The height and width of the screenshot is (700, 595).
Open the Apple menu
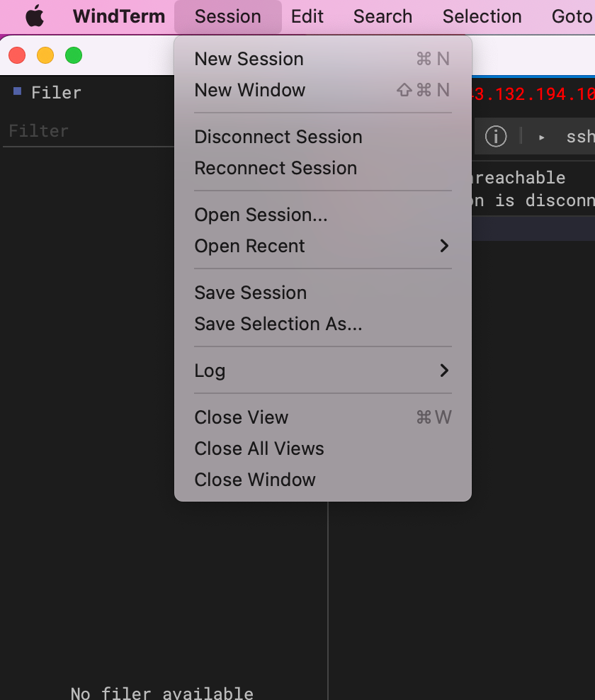35,16
